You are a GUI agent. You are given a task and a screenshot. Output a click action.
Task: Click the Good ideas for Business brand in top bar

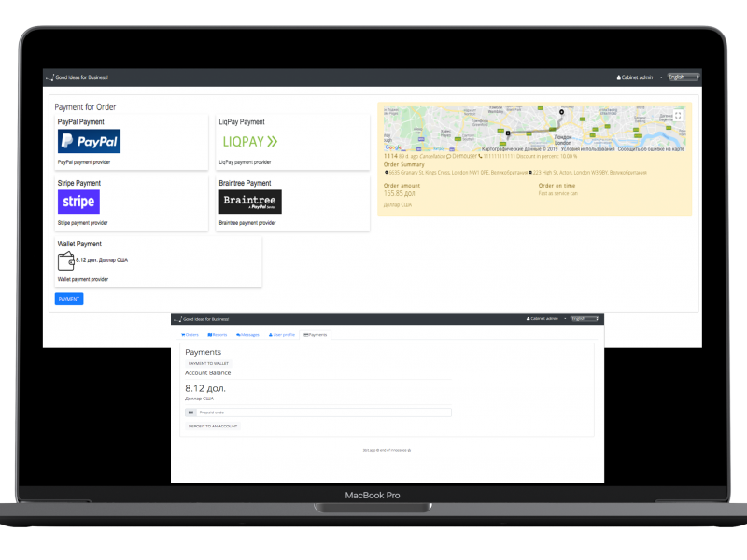78,77
